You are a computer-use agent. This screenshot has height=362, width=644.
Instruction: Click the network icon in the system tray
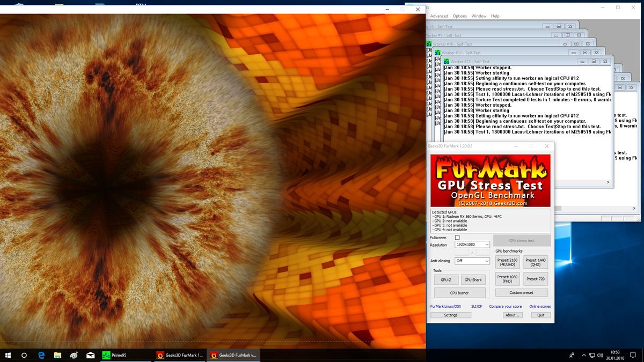(x=592, y=355)
